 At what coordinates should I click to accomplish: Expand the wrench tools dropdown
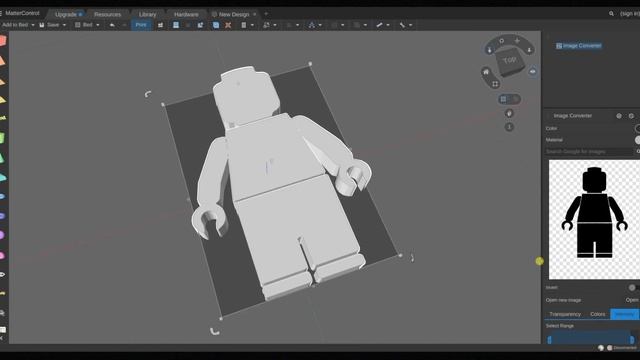(x=411, y=25)
